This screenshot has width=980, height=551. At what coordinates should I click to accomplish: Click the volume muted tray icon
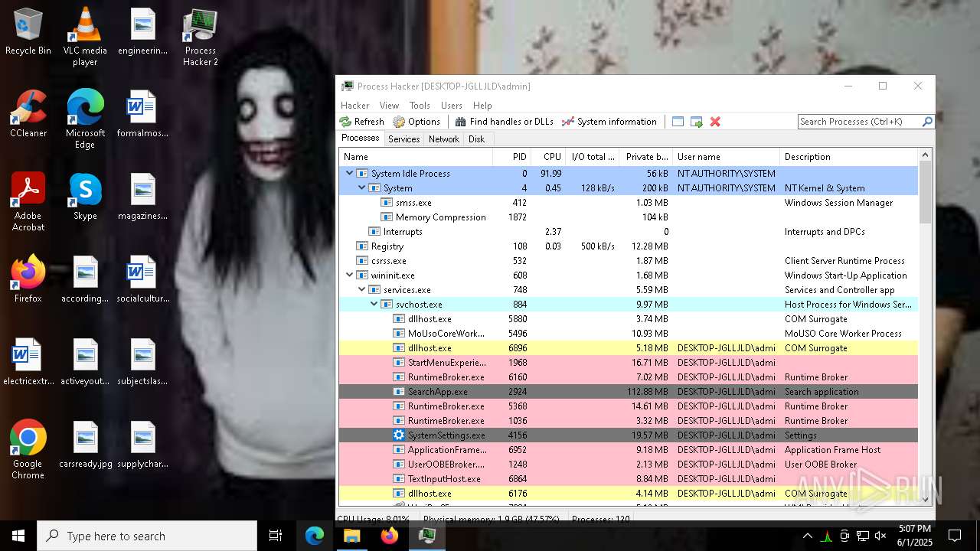[881, 536]
